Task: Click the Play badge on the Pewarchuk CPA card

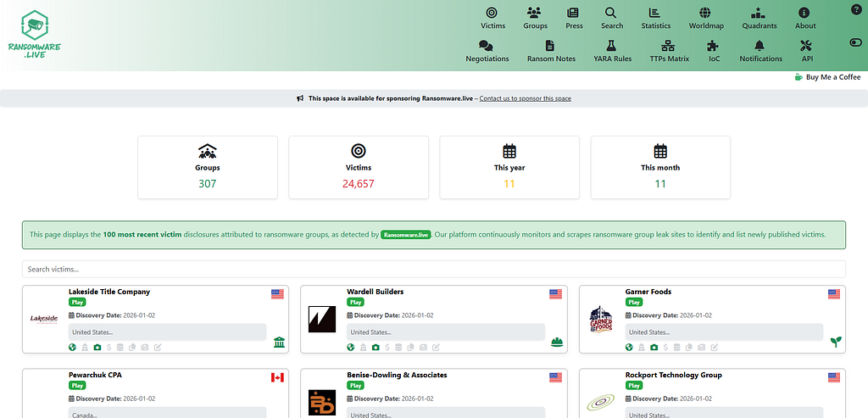Action: click(x=76, y=385)
